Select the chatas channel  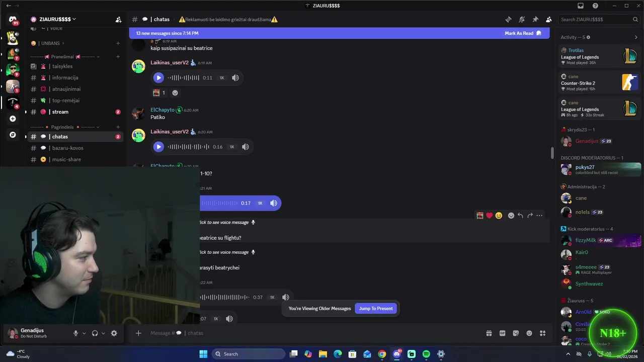75,137
